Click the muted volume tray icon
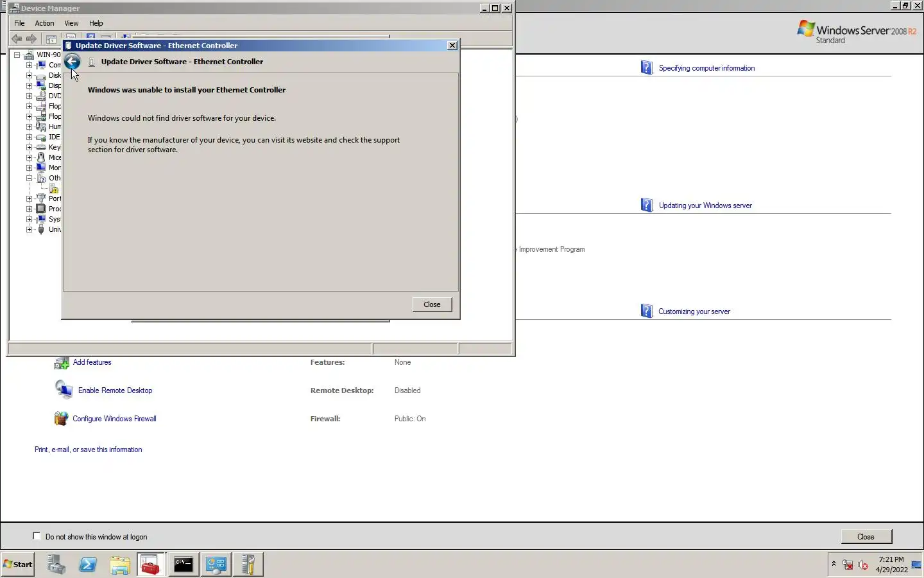924x578 pixels. coord(863,565)
